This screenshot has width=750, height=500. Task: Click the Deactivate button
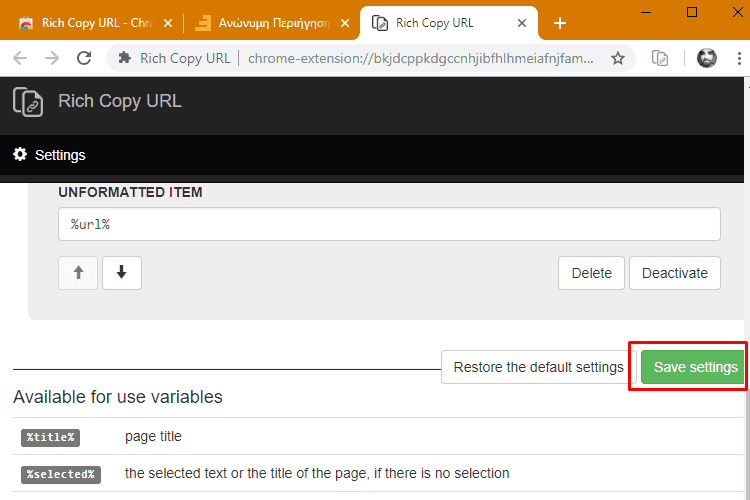coord(674,273)
